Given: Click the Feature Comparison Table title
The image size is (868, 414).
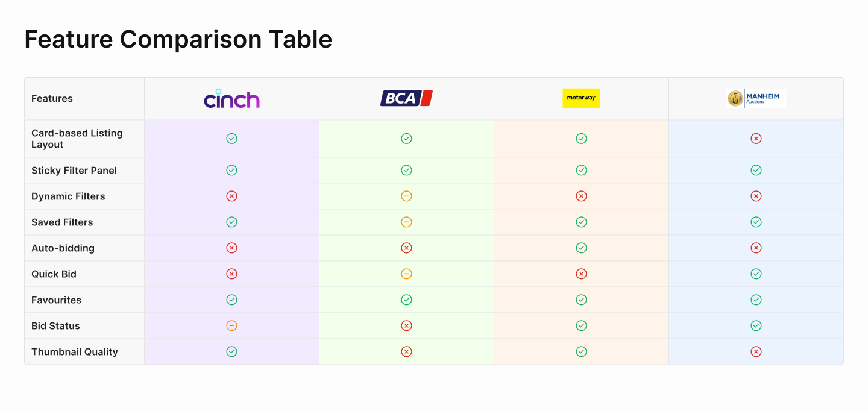Looking at the screenshot, I should (x=178, y=40).
